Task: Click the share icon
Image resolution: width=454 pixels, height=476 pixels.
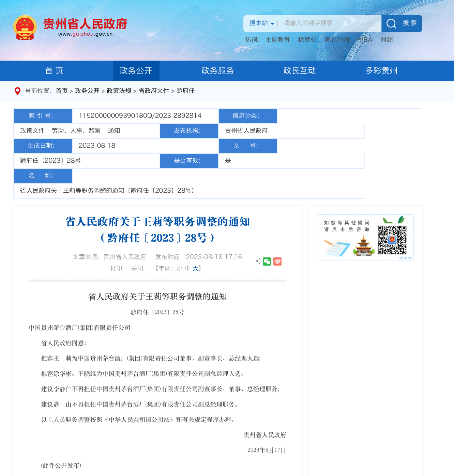Action: [x=258, y=261]
